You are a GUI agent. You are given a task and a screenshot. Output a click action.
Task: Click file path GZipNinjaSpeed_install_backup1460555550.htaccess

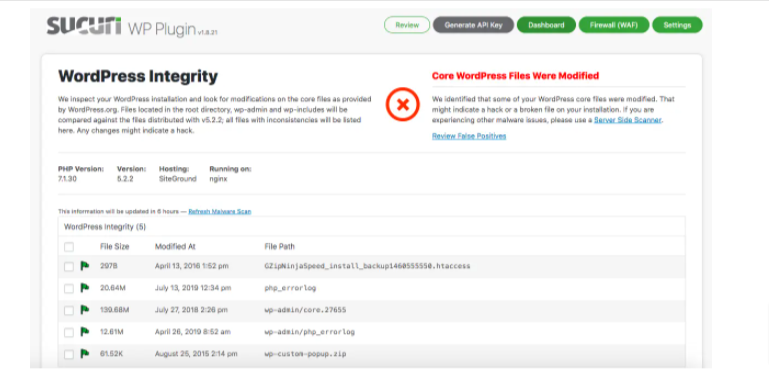pyautogui.click(x=367, y=266)
